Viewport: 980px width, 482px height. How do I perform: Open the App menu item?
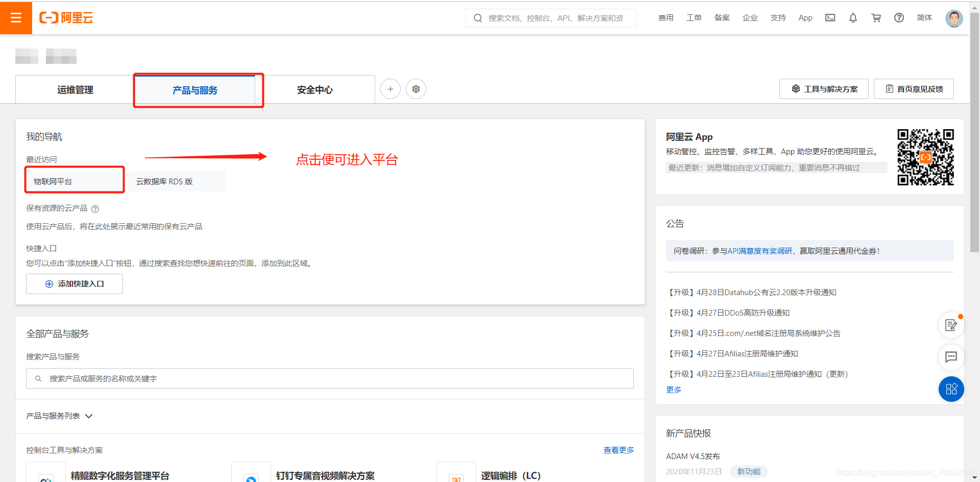coord(805,18)
